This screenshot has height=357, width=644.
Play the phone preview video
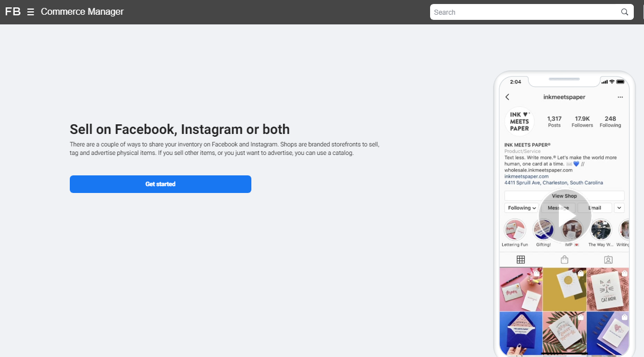565,216
